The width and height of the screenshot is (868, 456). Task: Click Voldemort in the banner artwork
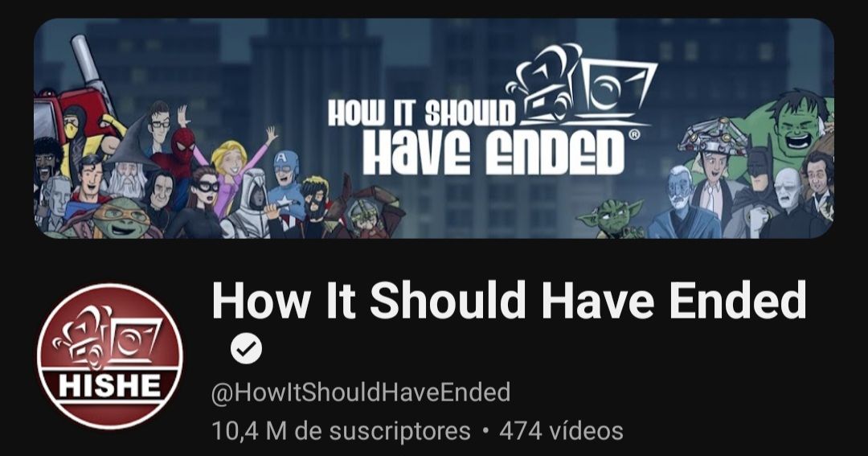(x=791, y=204)
